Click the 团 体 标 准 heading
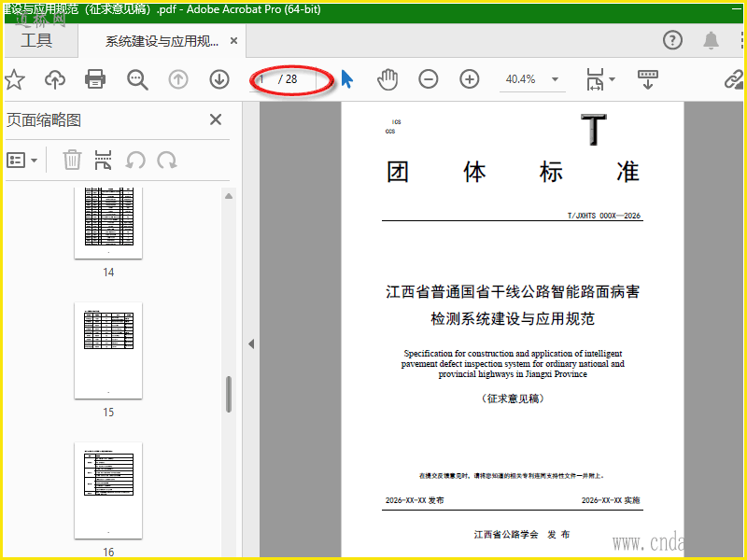 tap(513, 172)
